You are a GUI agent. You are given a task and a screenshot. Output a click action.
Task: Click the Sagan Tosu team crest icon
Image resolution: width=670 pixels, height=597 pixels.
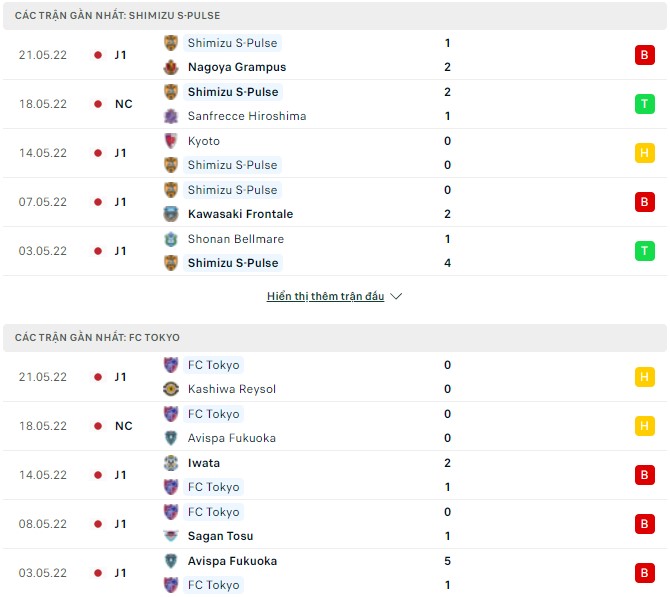click(x=171, y=536)
